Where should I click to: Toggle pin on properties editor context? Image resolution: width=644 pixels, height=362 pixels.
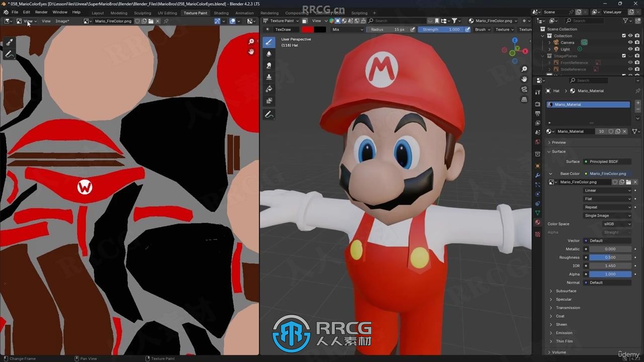pyautogui.click(x=638, y=91)
